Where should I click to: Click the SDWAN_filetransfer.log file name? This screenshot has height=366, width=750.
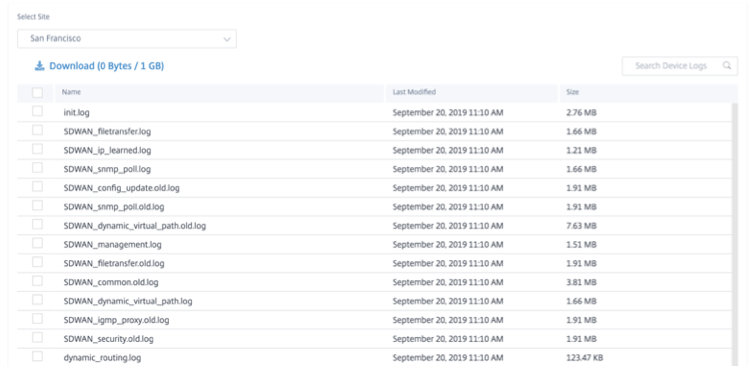point(108,132)
